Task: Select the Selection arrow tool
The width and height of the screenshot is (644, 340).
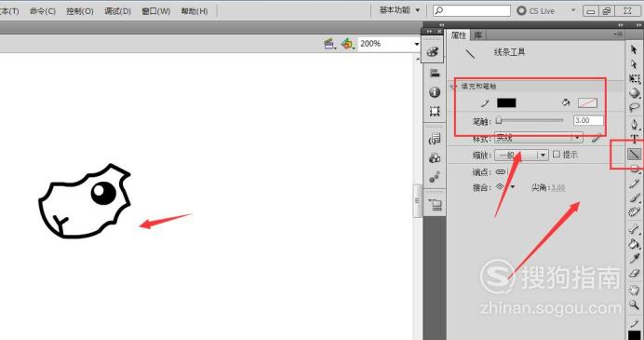Action: click(x=635, y=50)
